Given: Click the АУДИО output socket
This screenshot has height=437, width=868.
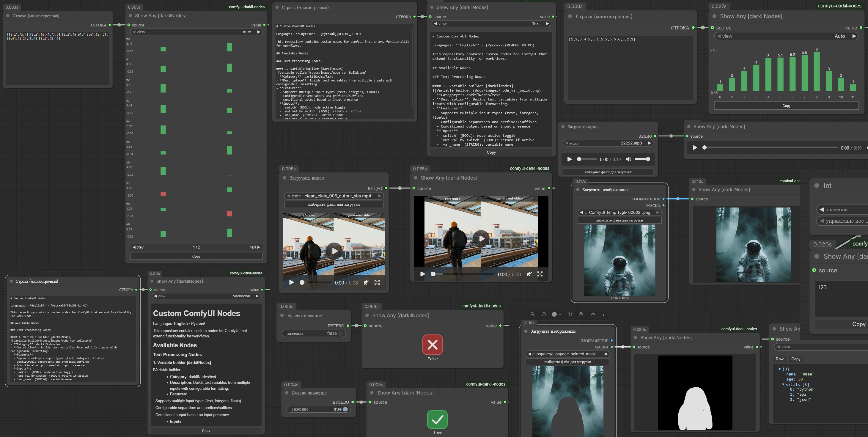Looking at the screenshot, I should 655,136.
